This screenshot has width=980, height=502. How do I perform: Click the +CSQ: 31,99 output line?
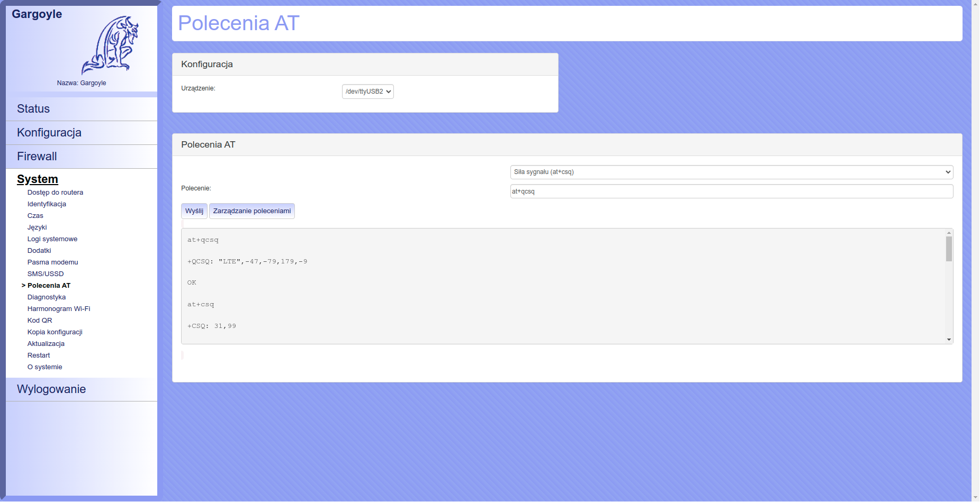click(212, 326)
